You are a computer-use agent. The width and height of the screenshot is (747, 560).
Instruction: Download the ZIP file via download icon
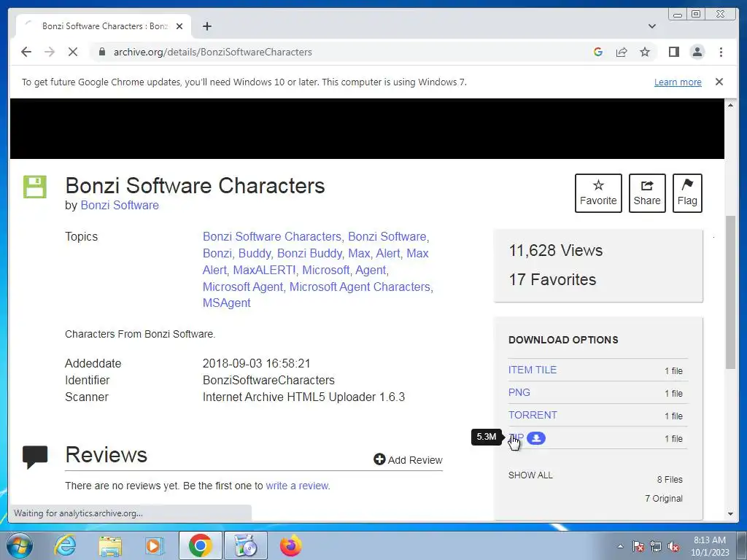coord(536,438)
